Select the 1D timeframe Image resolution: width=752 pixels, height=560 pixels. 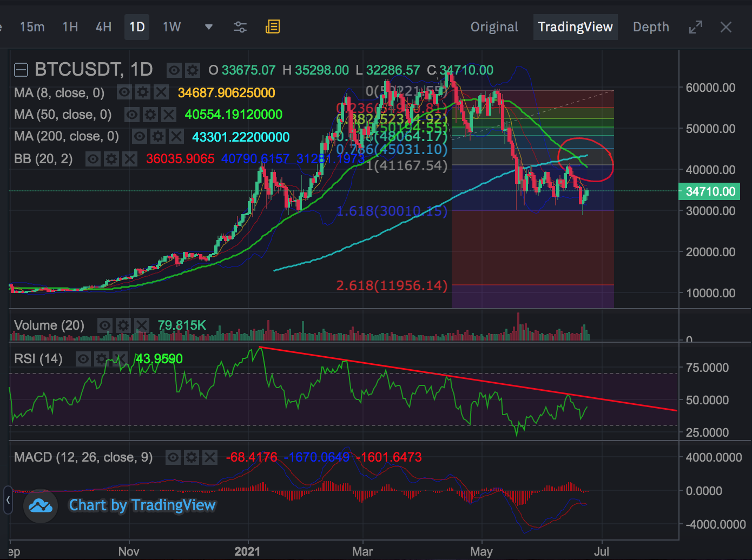pyautogui.click(x=137, y=27)
